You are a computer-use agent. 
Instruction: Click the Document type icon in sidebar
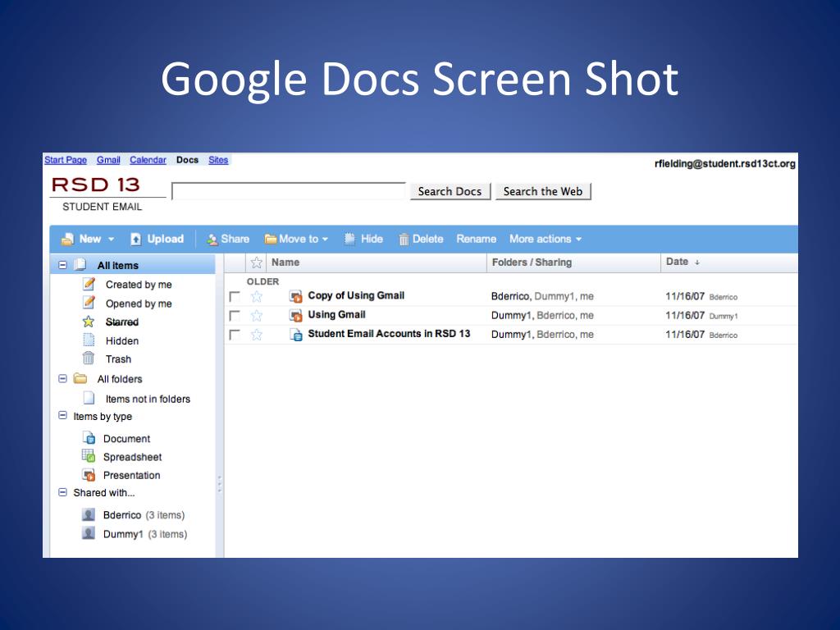[x=89, y=438]
